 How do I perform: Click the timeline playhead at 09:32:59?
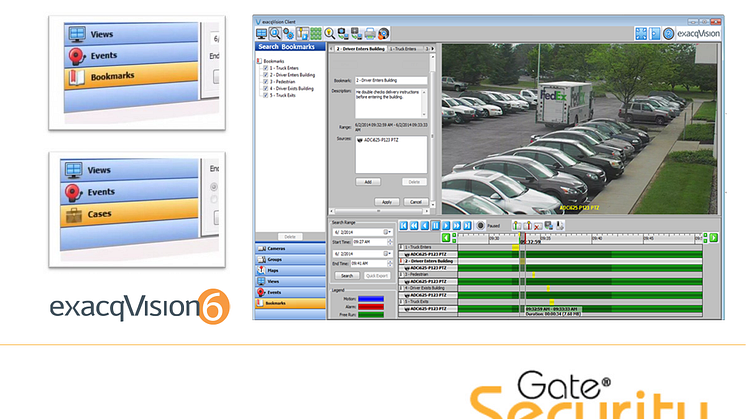[522, 238]
